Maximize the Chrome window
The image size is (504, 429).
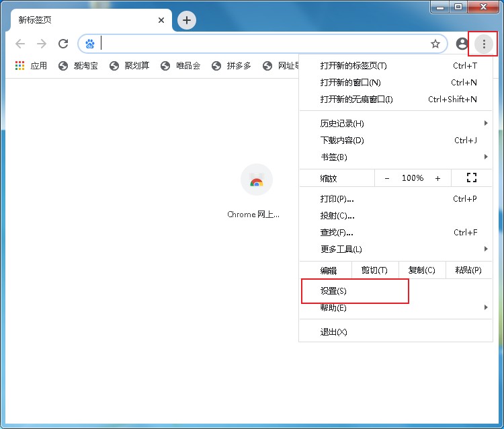click(458, 7)
